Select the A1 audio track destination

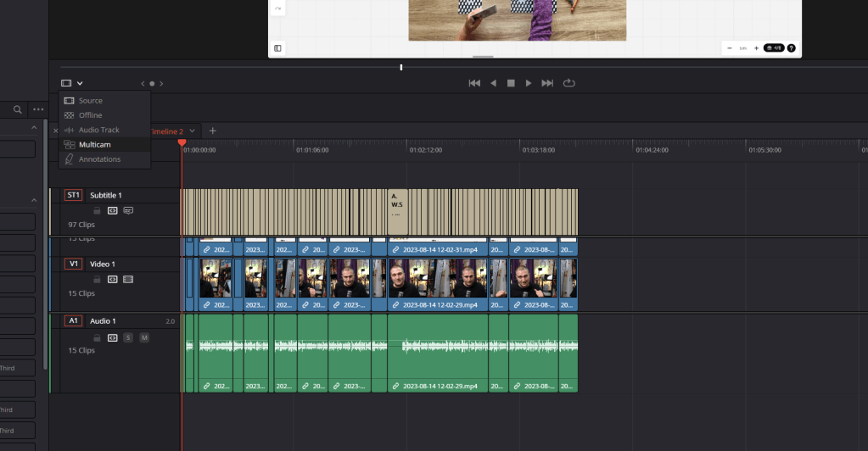tap(73, 320)
